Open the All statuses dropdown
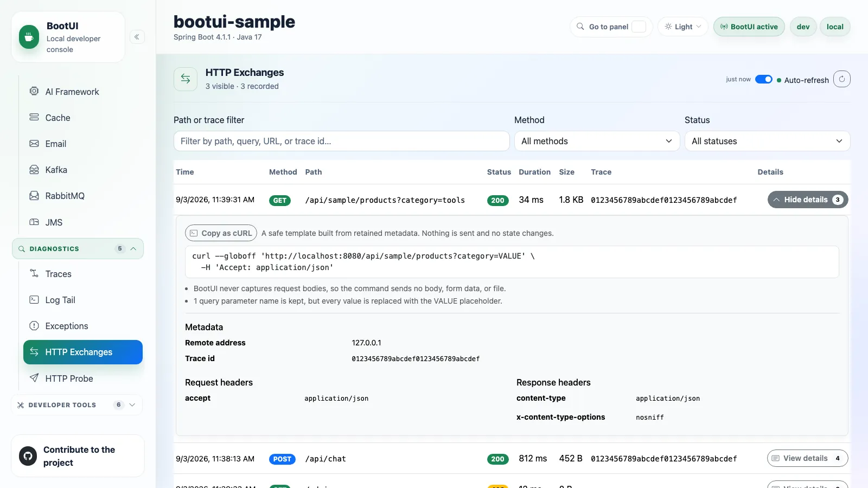Image resolution: width=868 pixels, height=488 pixels. [x=767, y=141]
